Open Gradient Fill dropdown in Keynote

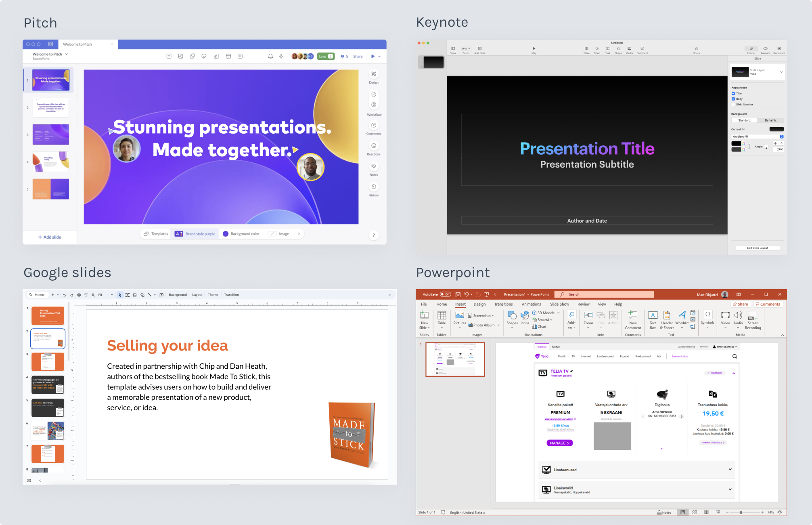coord(757,136)
